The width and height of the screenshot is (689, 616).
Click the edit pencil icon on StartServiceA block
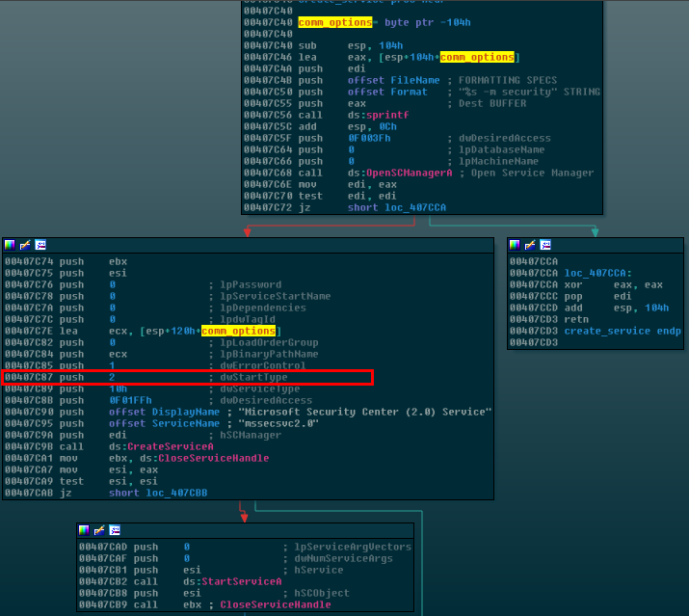pos(99,530)
